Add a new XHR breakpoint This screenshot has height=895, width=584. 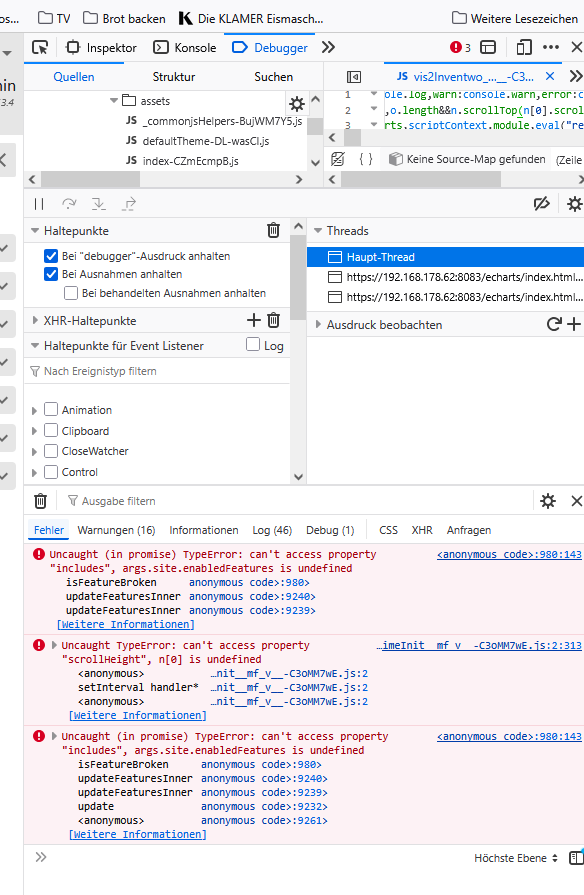(x=254, y=320)
